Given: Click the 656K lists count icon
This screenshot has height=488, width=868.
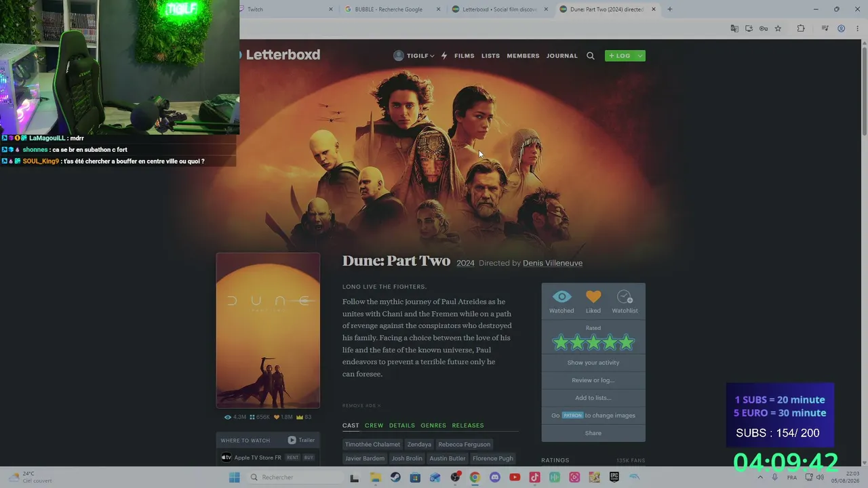Looking at the screenshot, I should (252, 418).
